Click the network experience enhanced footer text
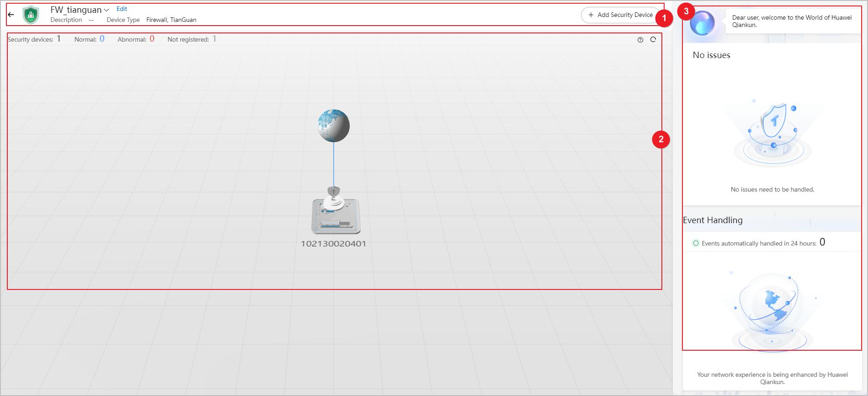 [772, 378]
